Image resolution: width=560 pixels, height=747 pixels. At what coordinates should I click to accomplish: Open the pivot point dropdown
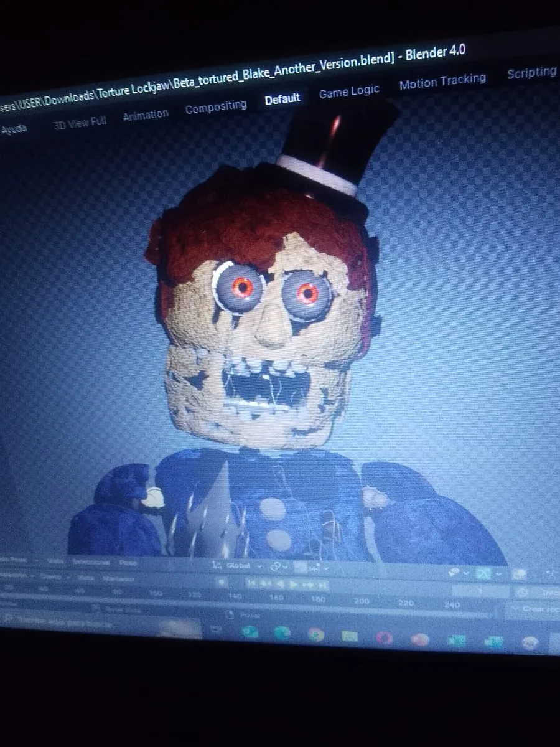[280, 566]
